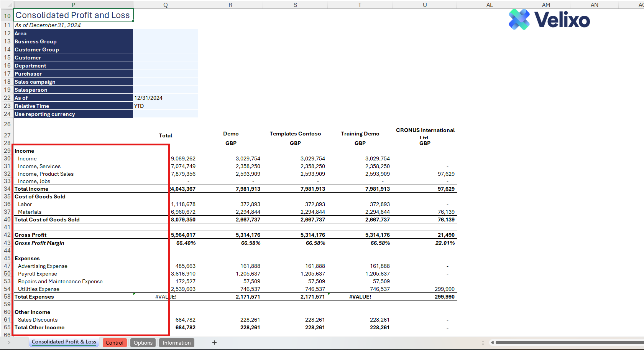This screenshot has height=350, width=644.
Task: Open the Options sheet tab
Action: pyautogui.click(x=143, y=343)
